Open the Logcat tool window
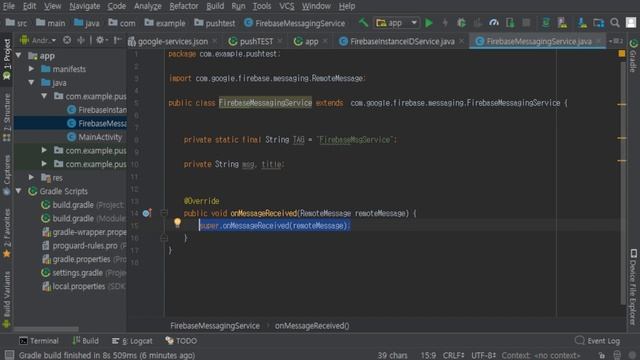Image resolution: width=640 pixels, height=360 pixels. [x=132, y=340]
